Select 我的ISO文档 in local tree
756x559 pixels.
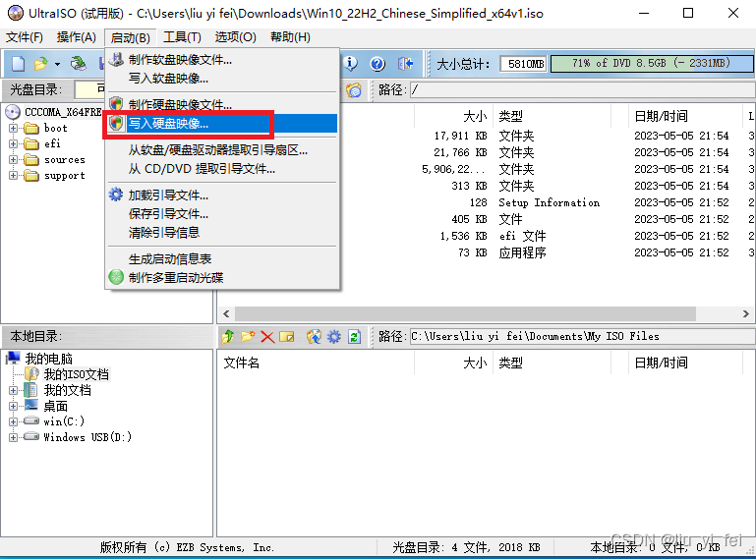(76, 374)
